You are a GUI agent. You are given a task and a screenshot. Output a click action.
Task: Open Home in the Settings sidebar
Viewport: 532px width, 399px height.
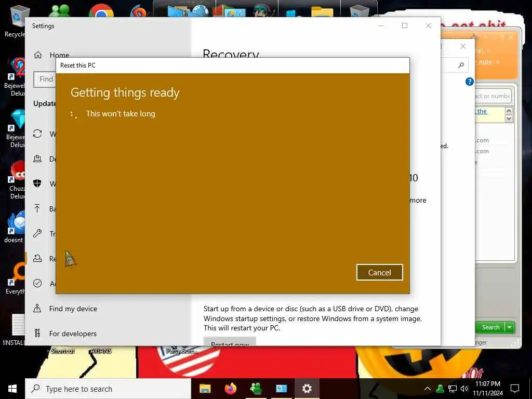pyautogui.click(x=59, y=55)
